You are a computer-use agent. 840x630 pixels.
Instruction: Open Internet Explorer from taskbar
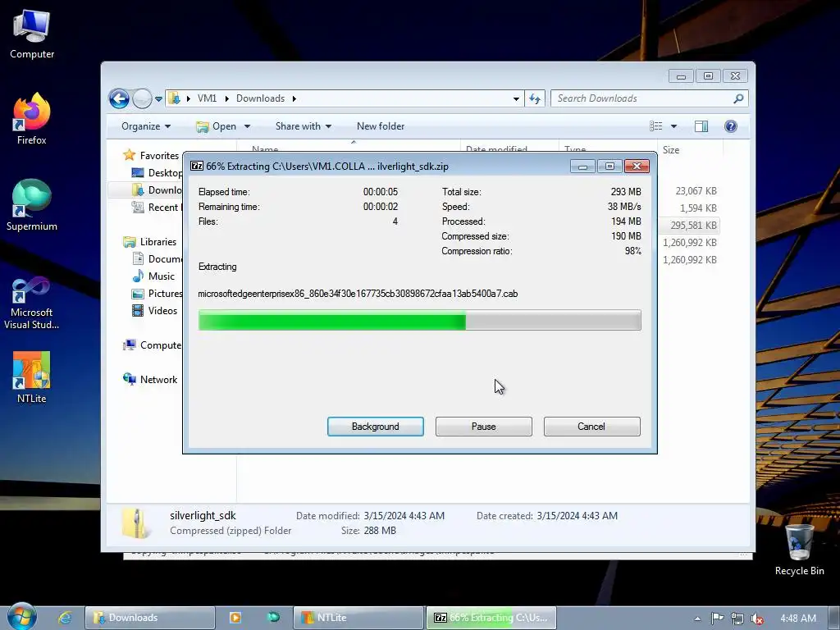point(65,618)
